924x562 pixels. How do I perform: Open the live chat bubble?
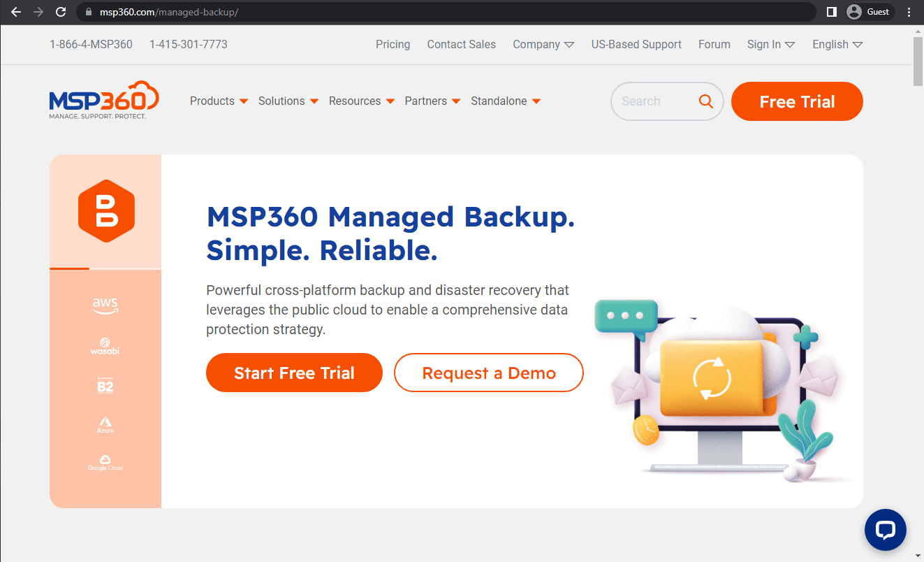[885, 530]
